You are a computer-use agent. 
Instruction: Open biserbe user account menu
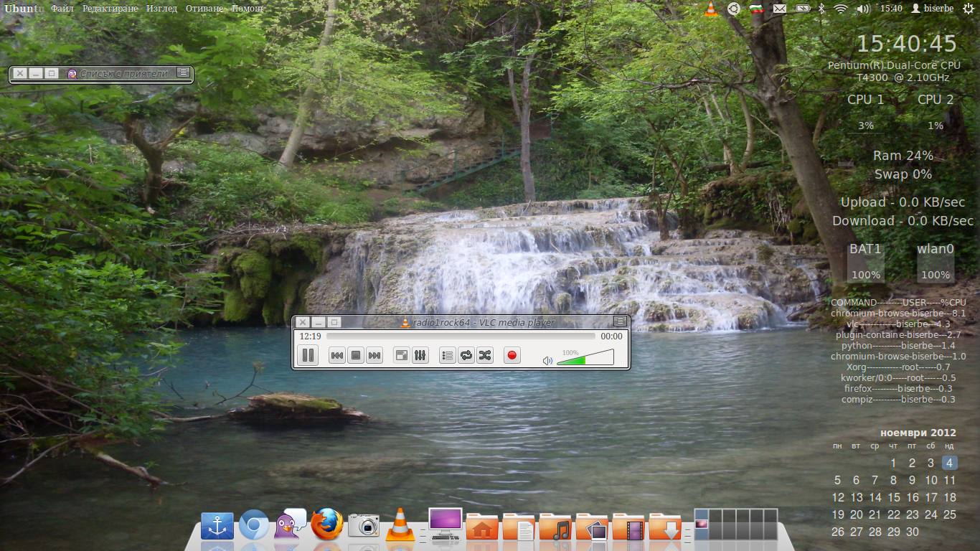pyautogui.click(x=933, y=9)
